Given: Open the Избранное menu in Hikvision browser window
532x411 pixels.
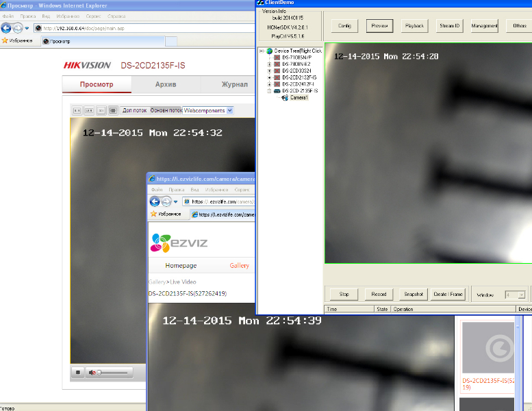Looking at the screenshot, I should [x=68, y=16].
